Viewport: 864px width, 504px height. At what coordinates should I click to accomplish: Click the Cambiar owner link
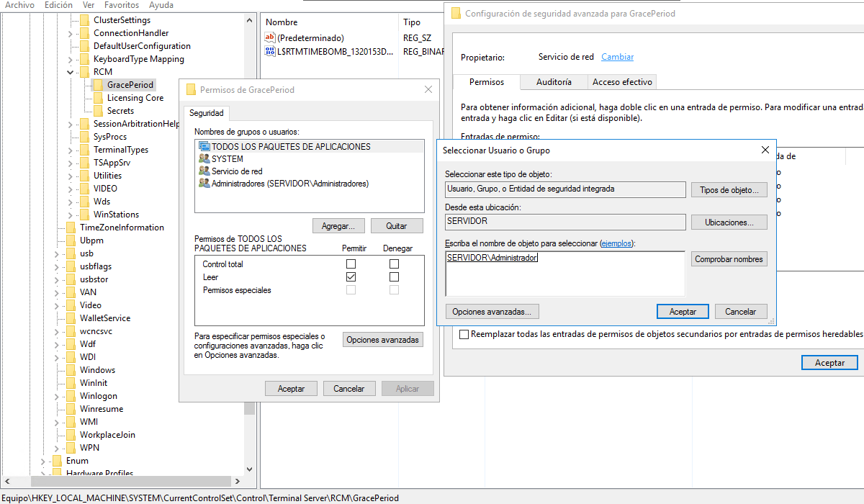(x=617, y=57)
